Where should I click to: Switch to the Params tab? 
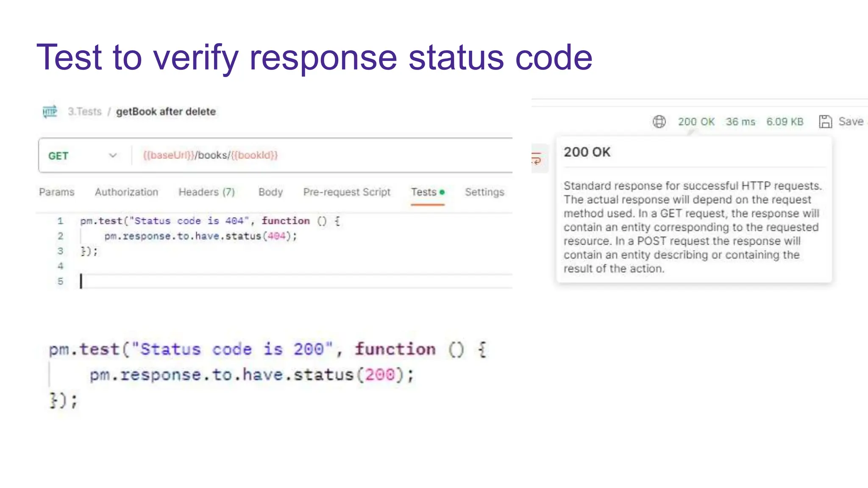pos(56,192)
